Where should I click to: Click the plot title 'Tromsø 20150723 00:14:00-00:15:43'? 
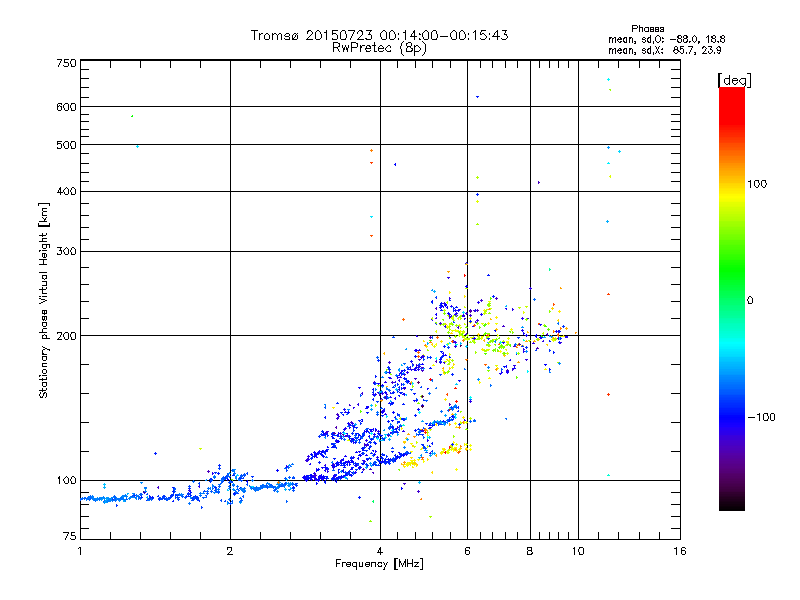pyautogui.click(x=379, y=35)
